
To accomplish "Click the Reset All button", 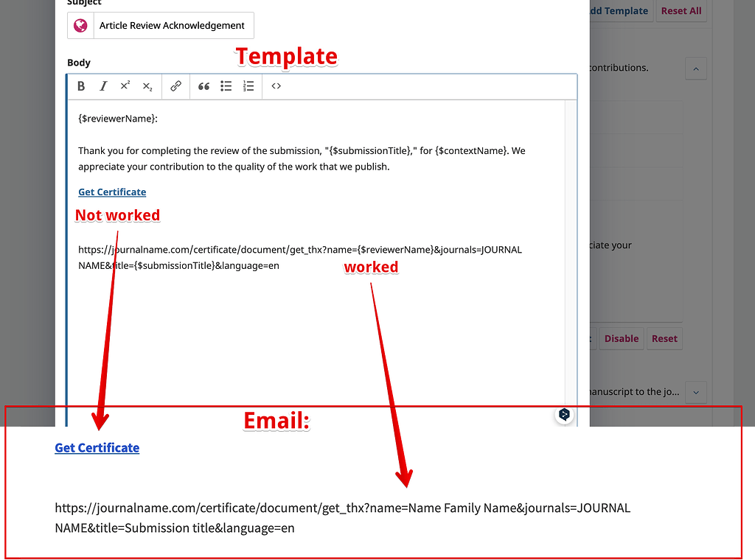I will tap(681, 11).
